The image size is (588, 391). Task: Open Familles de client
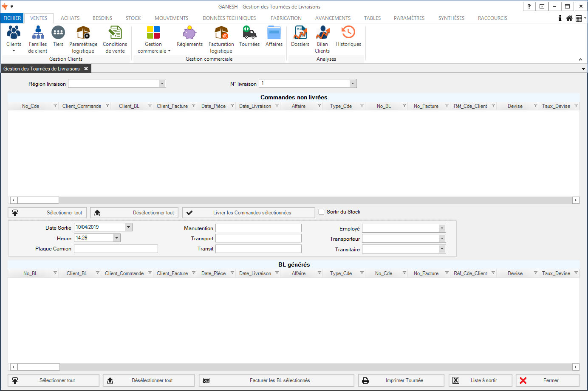(38, 33)
